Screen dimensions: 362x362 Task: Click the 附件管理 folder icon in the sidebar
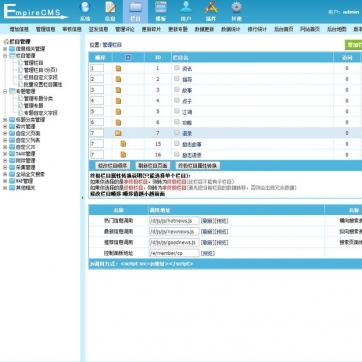tap(12, 161)
